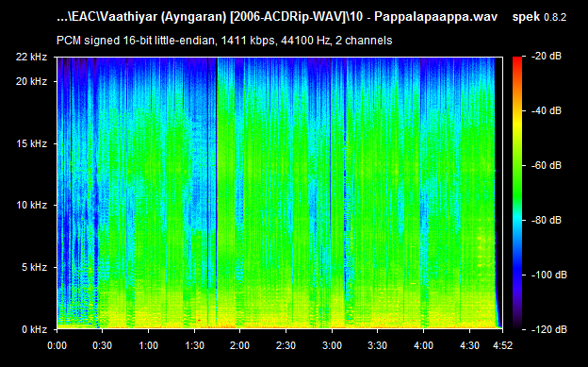Viewport: 588px width, 367px height.
Task: Click the 0:30 time axis label
Action: 103,345
